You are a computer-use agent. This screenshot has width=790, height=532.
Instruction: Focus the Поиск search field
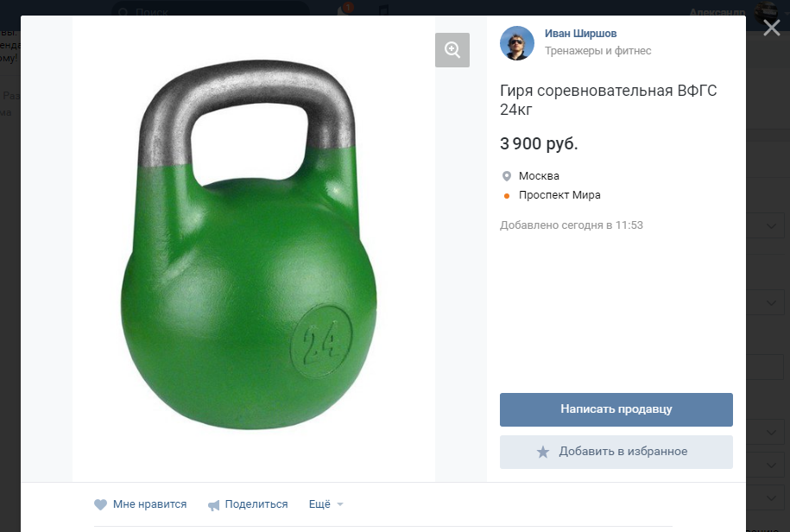(211, 10)
